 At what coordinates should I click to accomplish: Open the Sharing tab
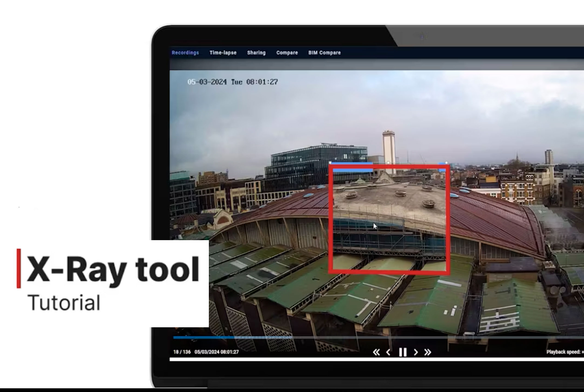coord(256,53)
